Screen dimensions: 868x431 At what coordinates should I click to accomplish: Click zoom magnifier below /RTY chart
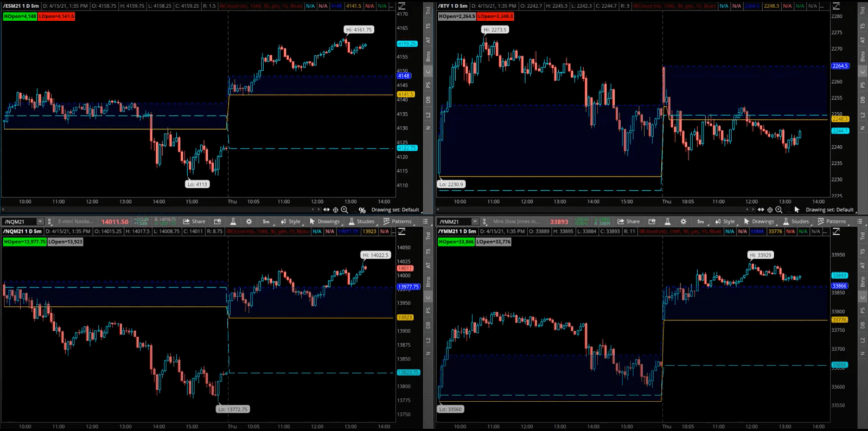pos(779,210)
